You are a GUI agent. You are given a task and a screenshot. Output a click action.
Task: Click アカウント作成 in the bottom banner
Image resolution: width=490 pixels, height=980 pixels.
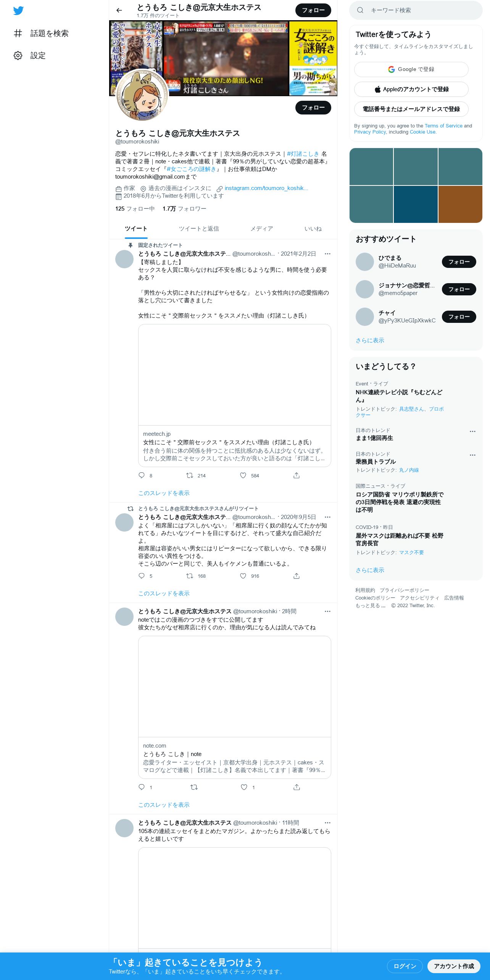coord(454,966)
